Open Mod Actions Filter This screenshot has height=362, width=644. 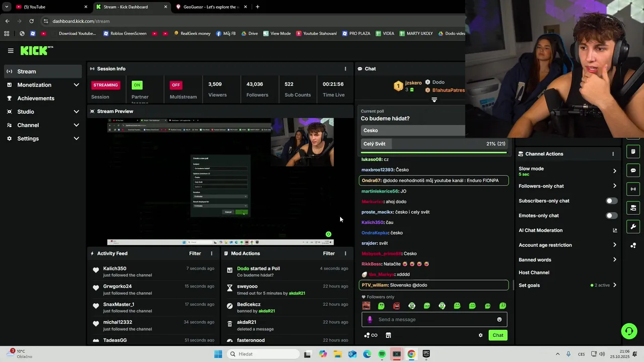click(329, 253)
